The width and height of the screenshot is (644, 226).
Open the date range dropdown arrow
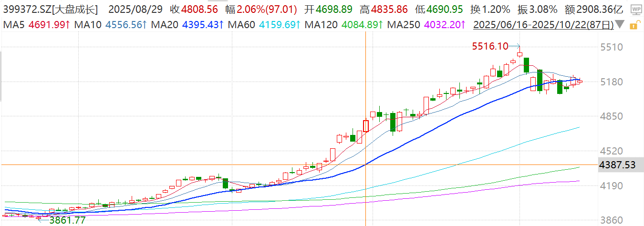coord(620,25)
